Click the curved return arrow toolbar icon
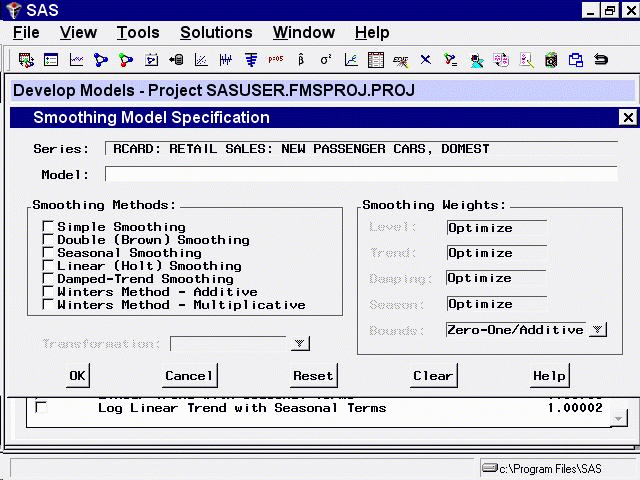Screen dimensions: 640x480 tap(601, 60)
